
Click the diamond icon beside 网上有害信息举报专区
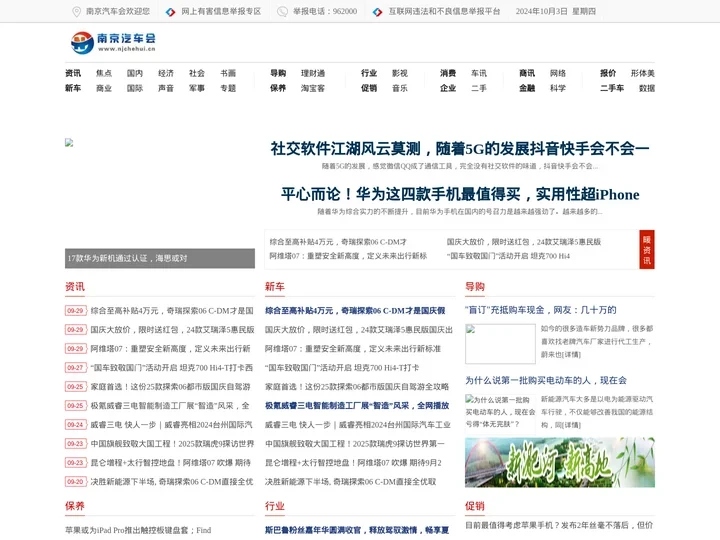[171, 12]
